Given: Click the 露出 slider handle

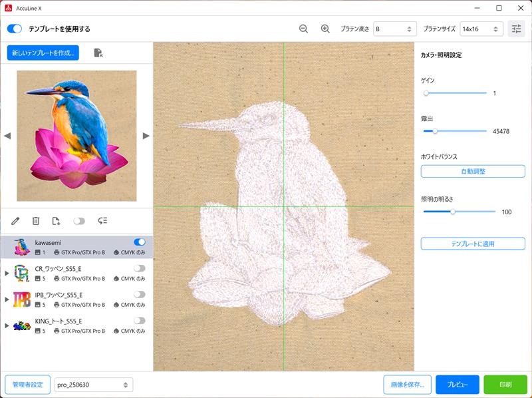Looking at the screenshot, I should coord(435,131).
